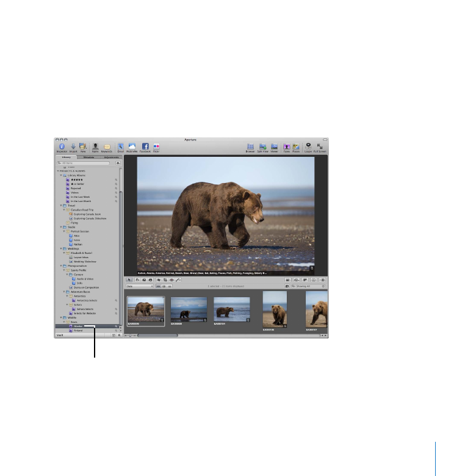Toggle grid view button in browser

pyautogui.click(x=164, y=286)
